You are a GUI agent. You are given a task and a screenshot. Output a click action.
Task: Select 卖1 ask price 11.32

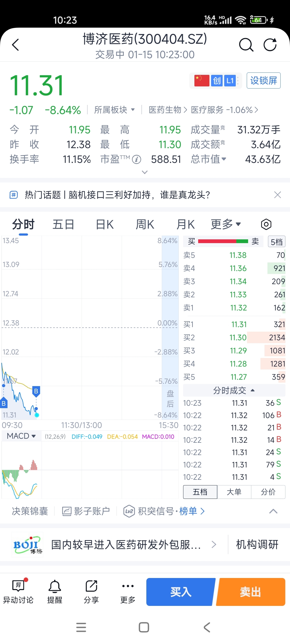click(234, 308)
